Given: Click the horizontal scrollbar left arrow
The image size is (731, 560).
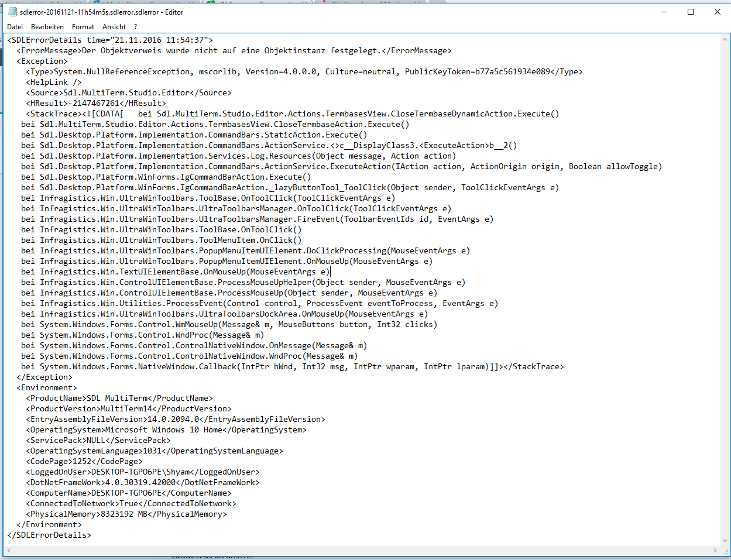Looking at the screenshot, I should (8, 551).
